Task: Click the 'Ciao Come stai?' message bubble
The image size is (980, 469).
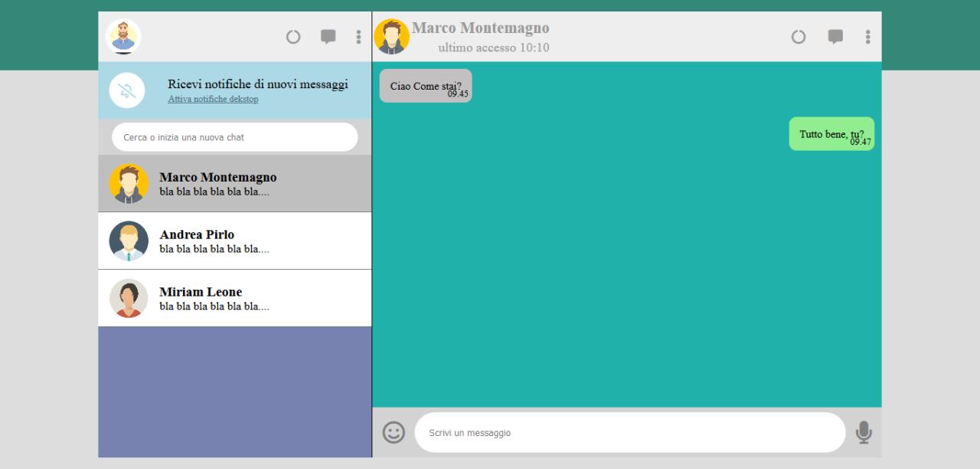Action: coord(426,86)
